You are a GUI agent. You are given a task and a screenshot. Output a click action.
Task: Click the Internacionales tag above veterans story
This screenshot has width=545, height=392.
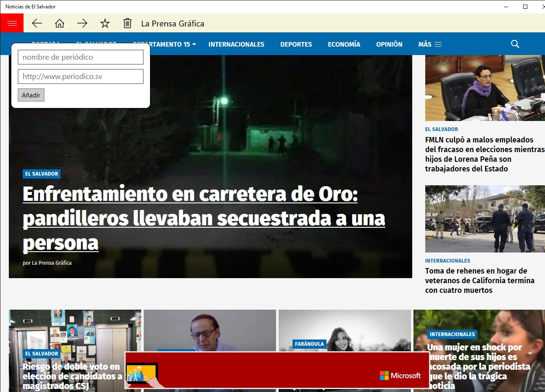pyautogui.click(x=448, y=261)
